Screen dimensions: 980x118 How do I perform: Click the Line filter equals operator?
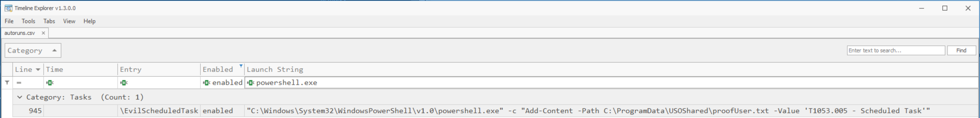(x=19, y=82)
